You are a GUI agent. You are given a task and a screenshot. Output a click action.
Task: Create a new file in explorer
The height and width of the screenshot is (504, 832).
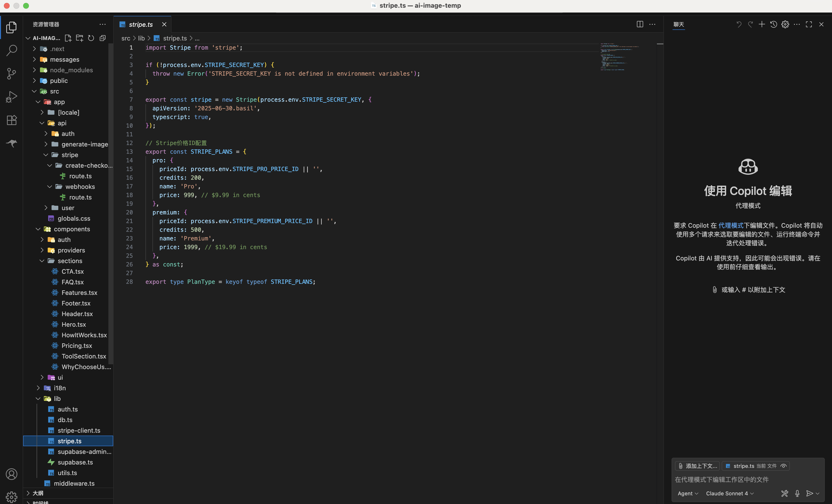pyautogui.click(x=68, y=38)
